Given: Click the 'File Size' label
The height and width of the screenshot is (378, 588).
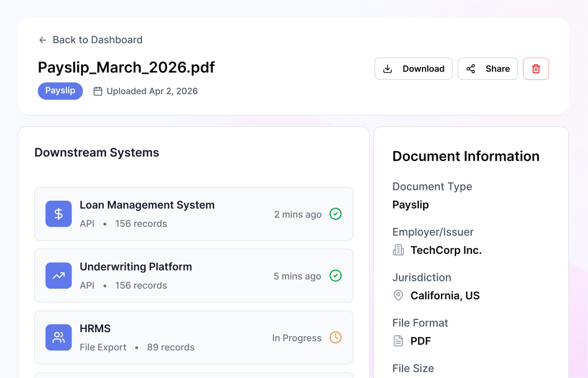Looking at the screenshot, I should click(413, 368).
